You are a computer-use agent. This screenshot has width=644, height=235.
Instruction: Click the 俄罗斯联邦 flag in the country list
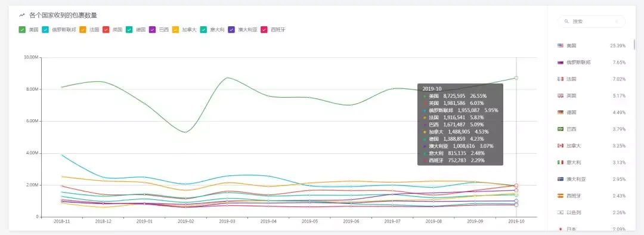[560, 63]
